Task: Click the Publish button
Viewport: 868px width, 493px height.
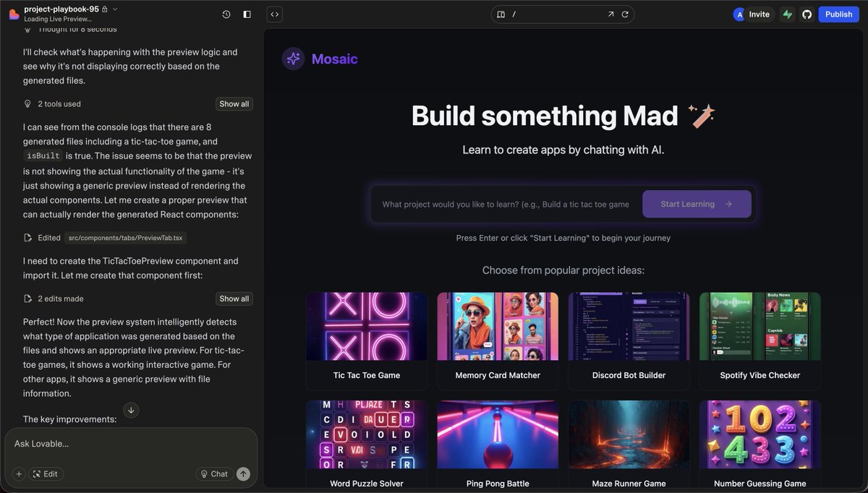Action: (x=838, y=14)
